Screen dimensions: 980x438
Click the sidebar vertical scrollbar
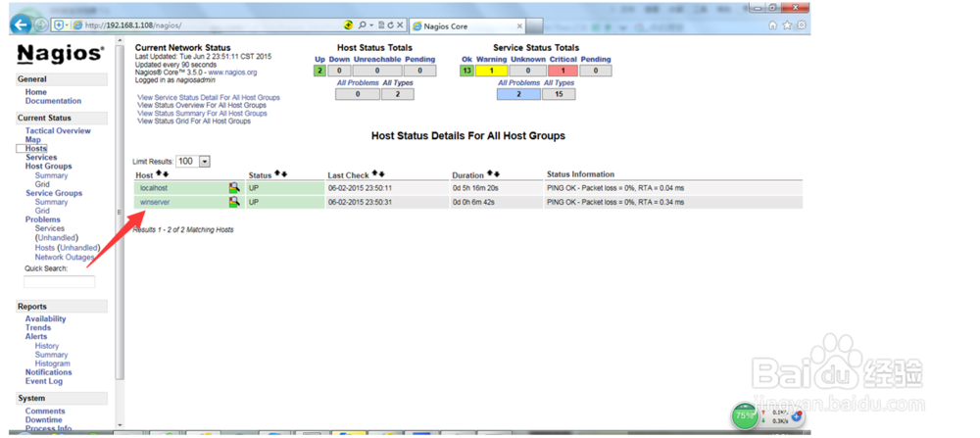coord(120,213)
